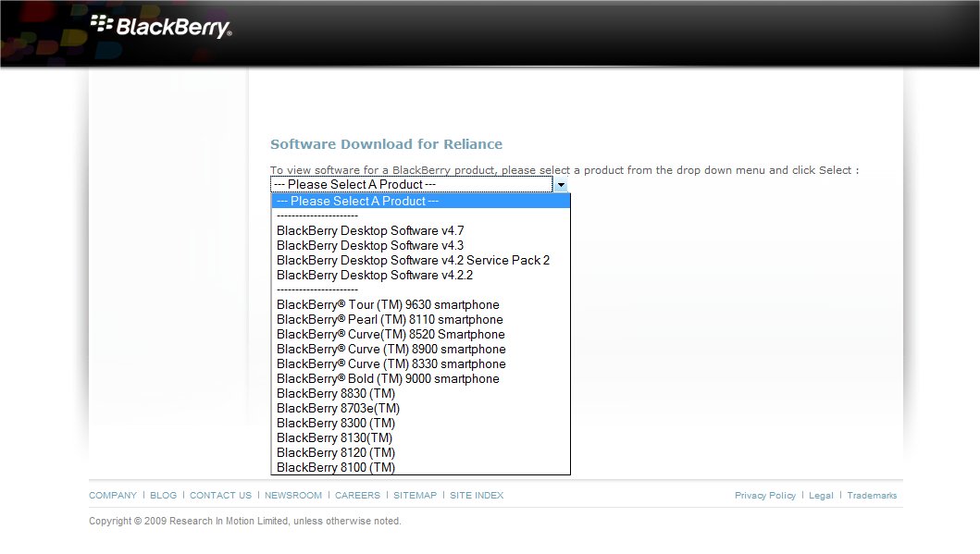Open the CAREERS link
This screenshot has width=980, height=554.
(357, 496)
